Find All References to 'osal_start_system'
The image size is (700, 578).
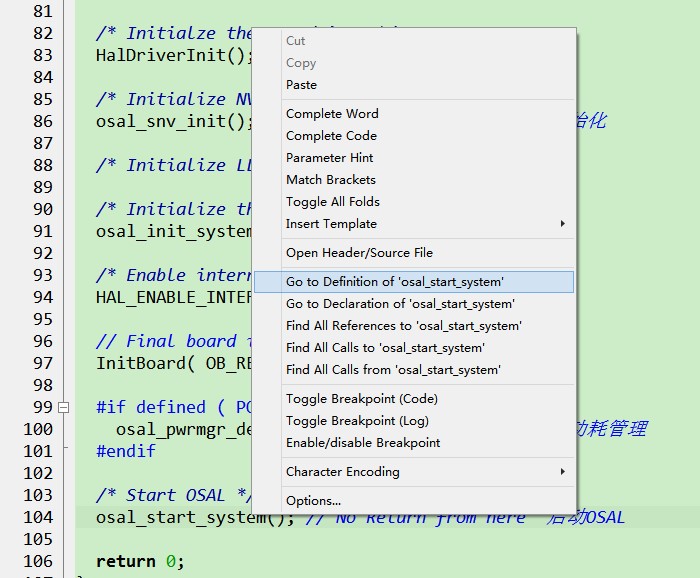coord(414,326)
